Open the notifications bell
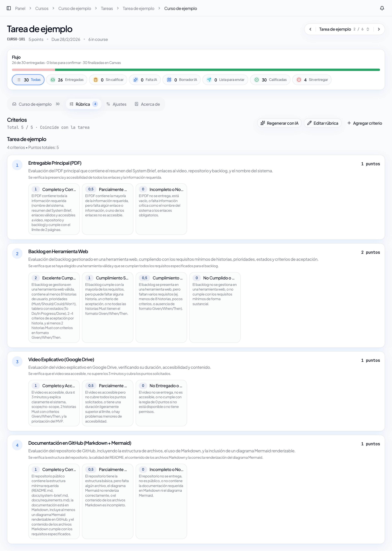 click(x=382, y=8)
